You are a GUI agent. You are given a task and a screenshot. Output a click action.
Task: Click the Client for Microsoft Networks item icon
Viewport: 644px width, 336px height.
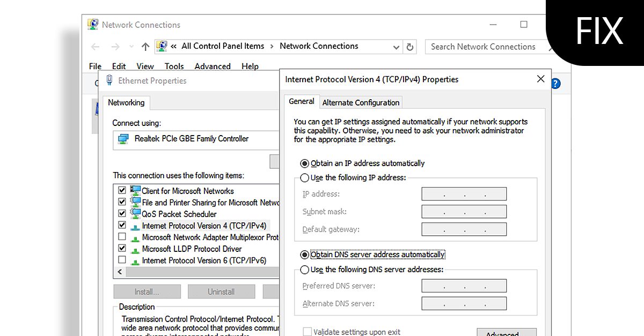tap(134, 190)
